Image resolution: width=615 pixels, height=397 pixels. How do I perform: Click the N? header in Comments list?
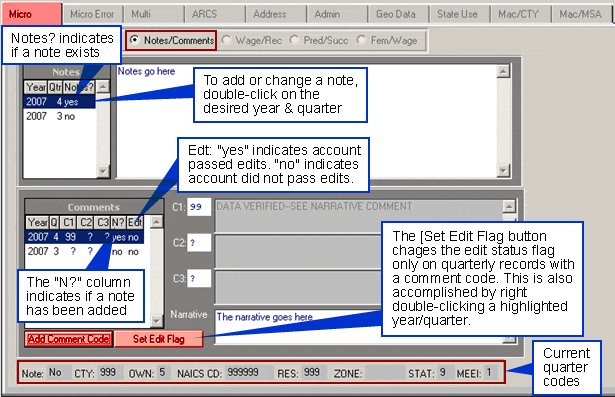[118, 222]
